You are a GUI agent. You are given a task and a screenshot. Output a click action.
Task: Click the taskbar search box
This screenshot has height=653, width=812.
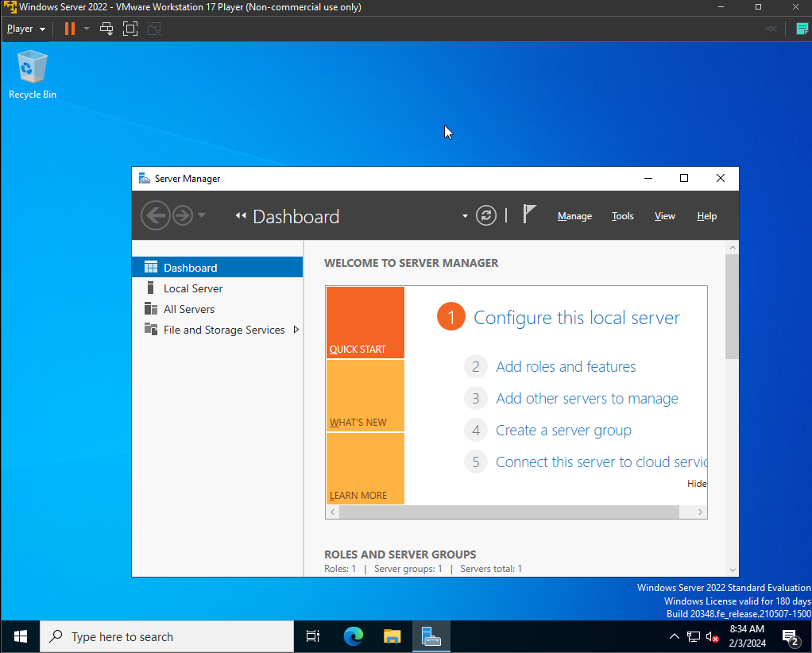pos(167,636)
